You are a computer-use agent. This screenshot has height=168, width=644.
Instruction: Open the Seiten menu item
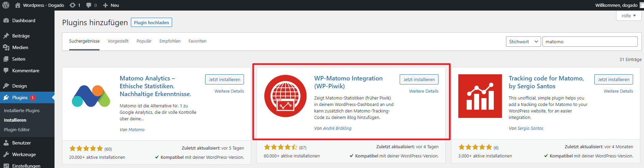click(x=27, y=59)
